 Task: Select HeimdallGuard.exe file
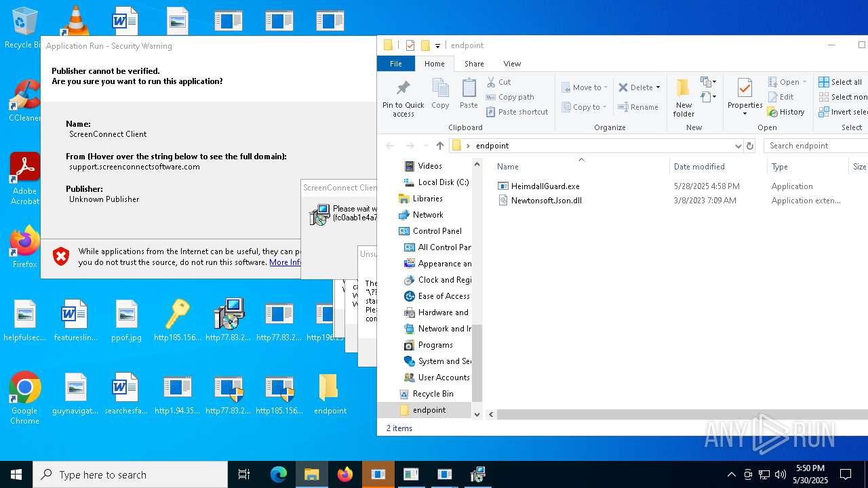(545, 186)
